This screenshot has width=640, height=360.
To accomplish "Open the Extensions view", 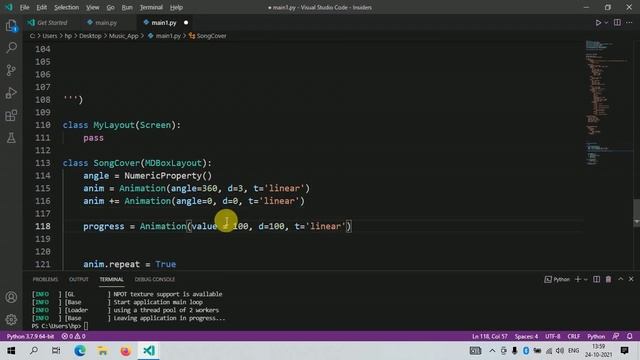I will (x=11, y=116).
